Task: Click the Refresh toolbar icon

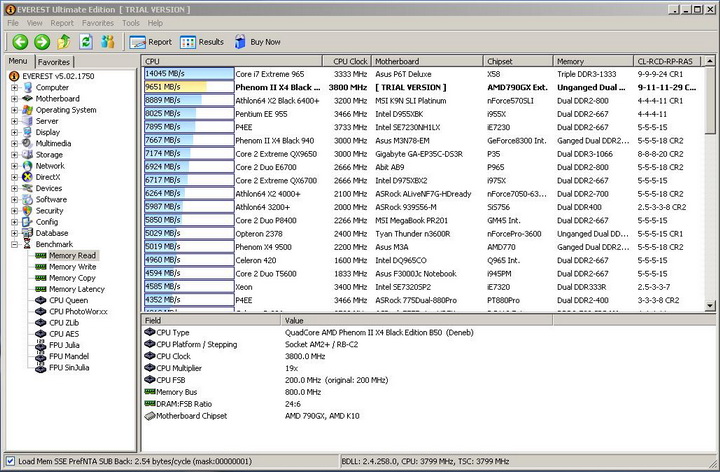Action: [x=86, y=42]
